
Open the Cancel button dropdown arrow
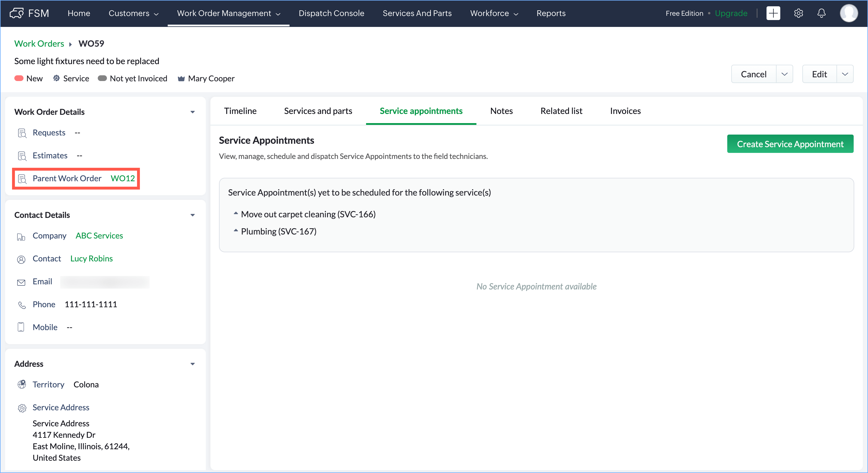784,74
